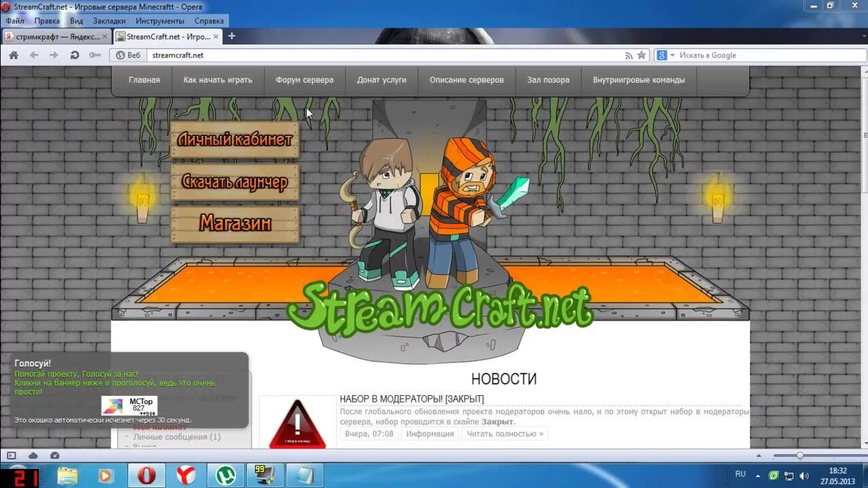This screenshot has height=488, width=868.
Task: Open a new tab with plus button
Action: pyautogui.click(x=231, y=37)
